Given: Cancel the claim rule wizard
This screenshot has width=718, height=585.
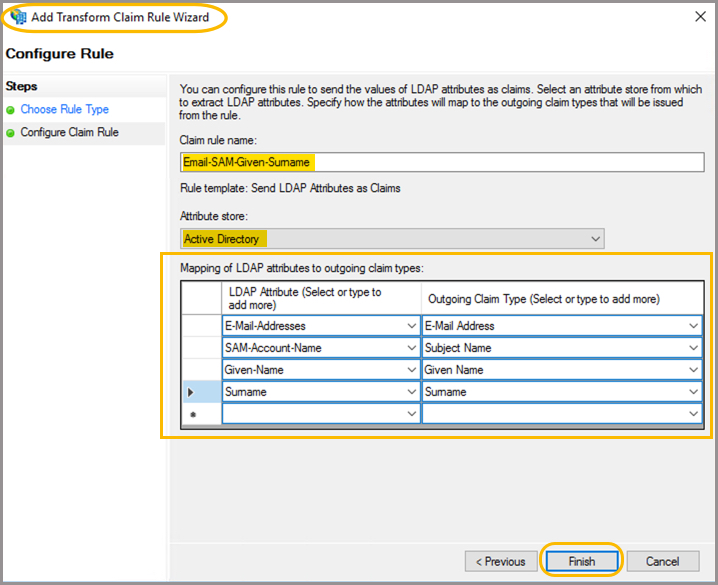Looking at the screenshot, I should coord(663,561).
